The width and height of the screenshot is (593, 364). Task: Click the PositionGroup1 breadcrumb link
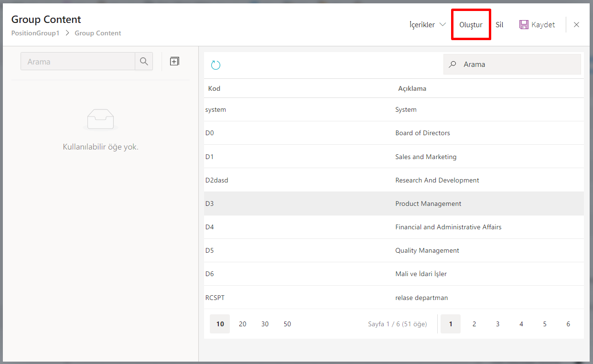click(x=35, y=33)
